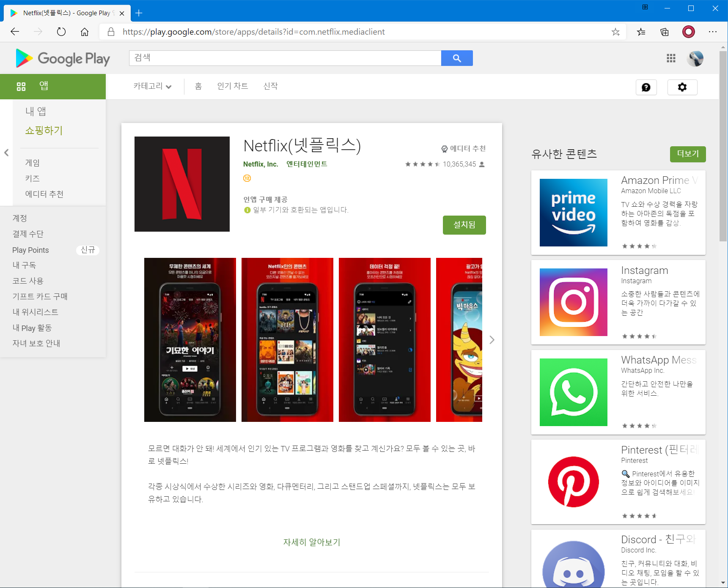Open the 기묘한 이야기 screenshot thumbnail
Viewport: 728px width, 588px height.
tap(190, 340)
